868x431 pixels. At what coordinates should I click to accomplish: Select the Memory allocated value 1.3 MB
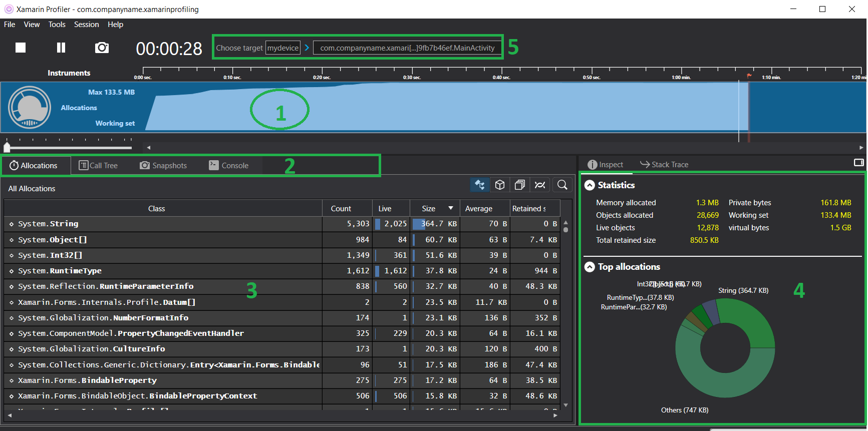pyautogui.click(x=707, y=203)
